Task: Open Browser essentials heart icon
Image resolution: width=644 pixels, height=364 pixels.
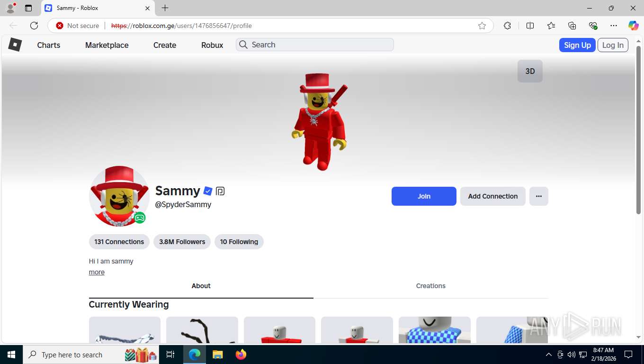Action: 593,26
